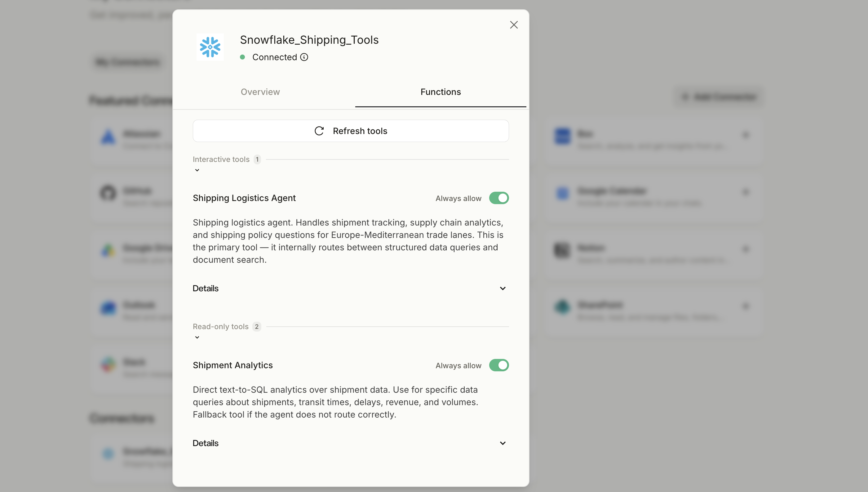This screenshot has width=868, height=492.
Task: Click the Shipping Logistics Agent title
Action: 244,198
